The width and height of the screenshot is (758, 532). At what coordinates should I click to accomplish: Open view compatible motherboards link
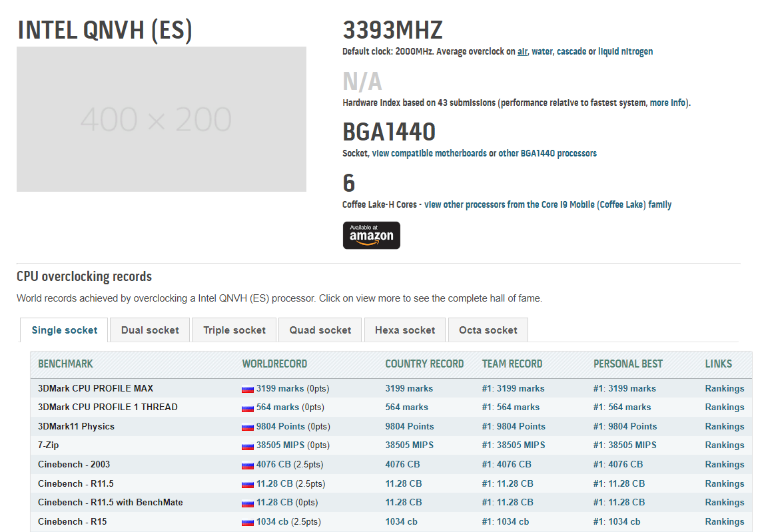coord(429,153)
